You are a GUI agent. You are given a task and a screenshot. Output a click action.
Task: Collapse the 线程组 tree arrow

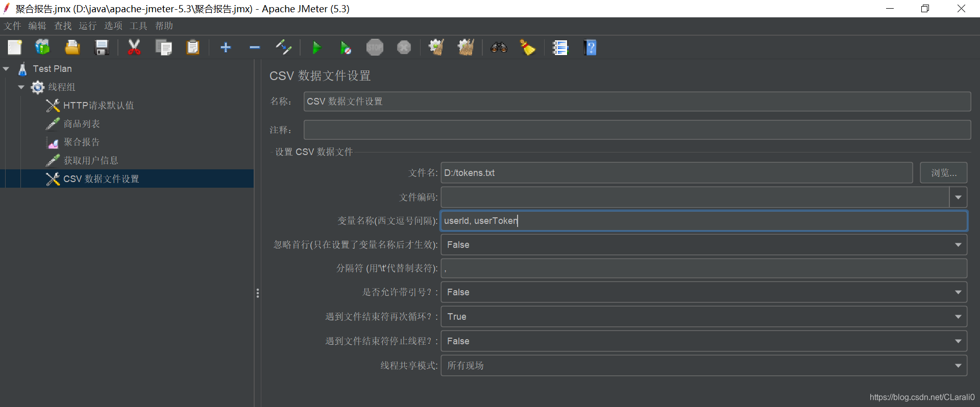[21, 87]
